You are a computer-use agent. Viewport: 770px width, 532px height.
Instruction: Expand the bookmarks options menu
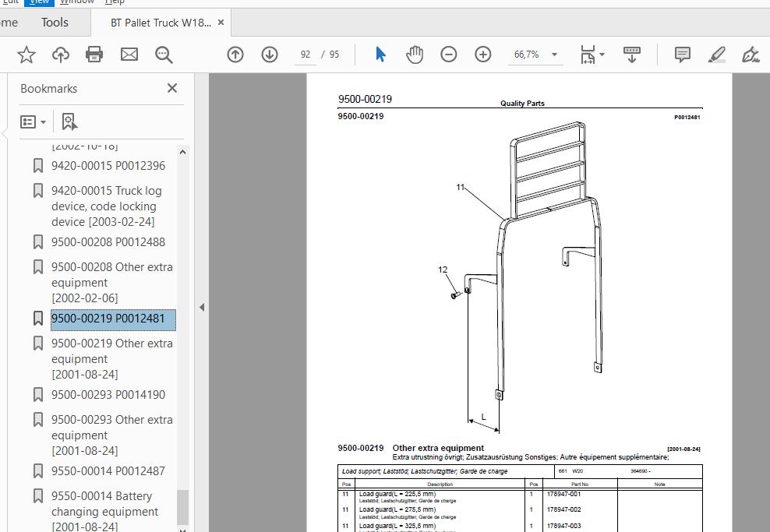(33, 122)
